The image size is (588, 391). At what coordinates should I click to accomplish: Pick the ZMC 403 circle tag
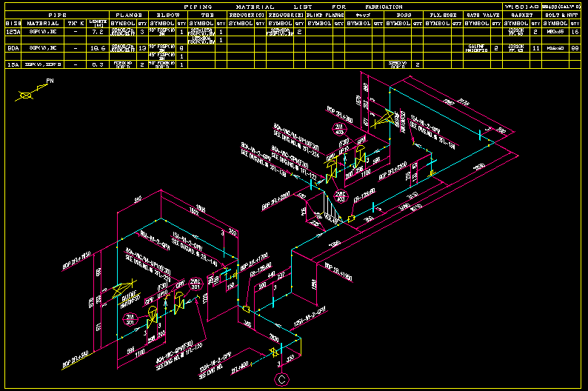tap(342, 197)
